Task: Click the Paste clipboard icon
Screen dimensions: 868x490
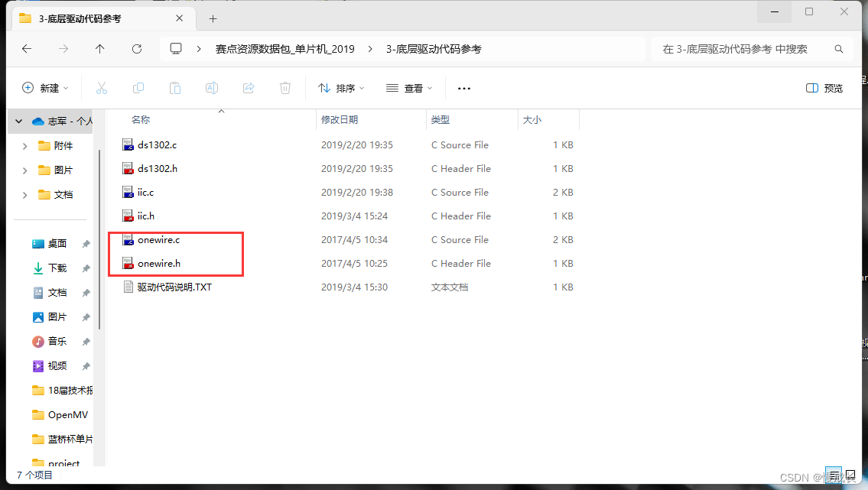Action: (x=175, y=88)
